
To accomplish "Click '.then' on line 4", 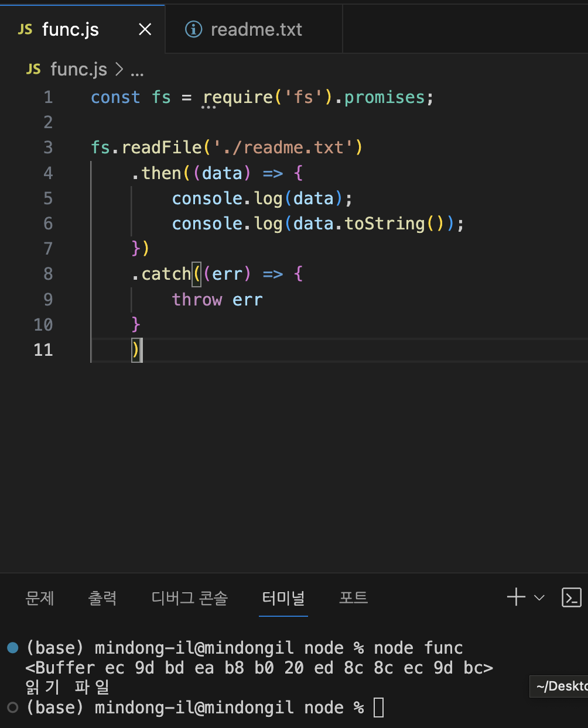I will tap(156, 173).
